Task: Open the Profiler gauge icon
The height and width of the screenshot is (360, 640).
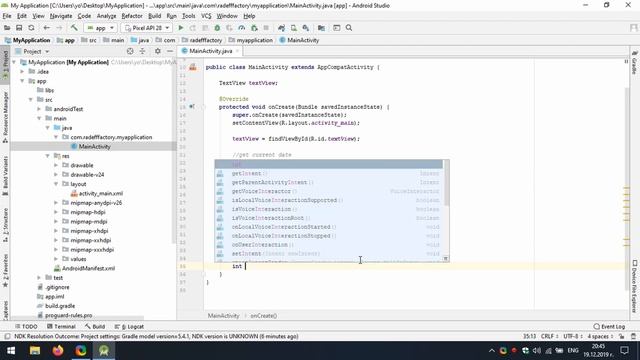Action: pos(242,28)
